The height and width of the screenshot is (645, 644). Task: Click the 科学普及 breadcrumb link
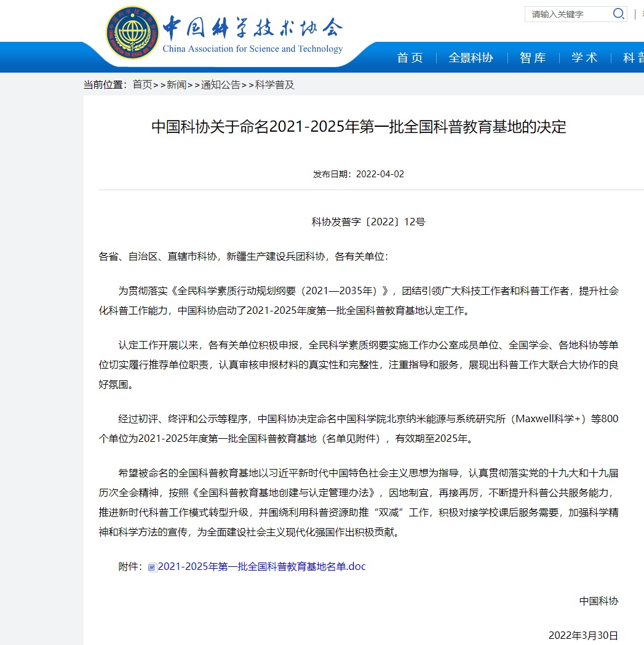click(275, 85)
